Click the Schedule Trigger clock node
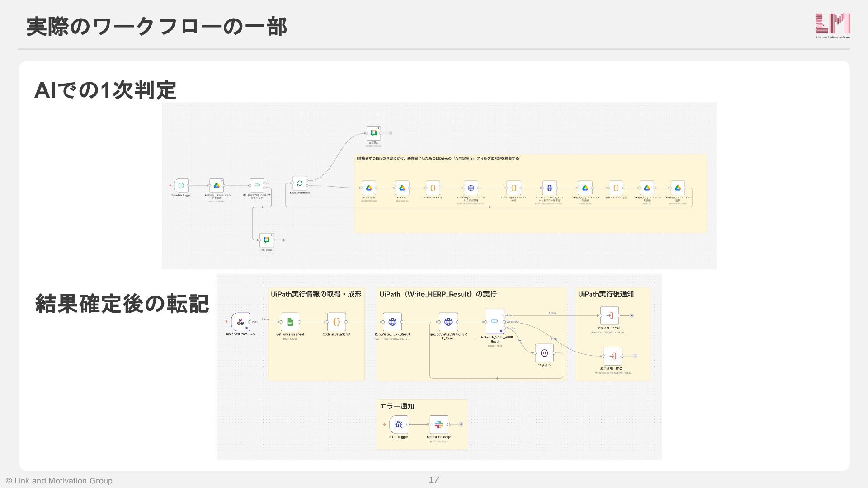The height and width of the screenshot is (488, 868). 181,185
